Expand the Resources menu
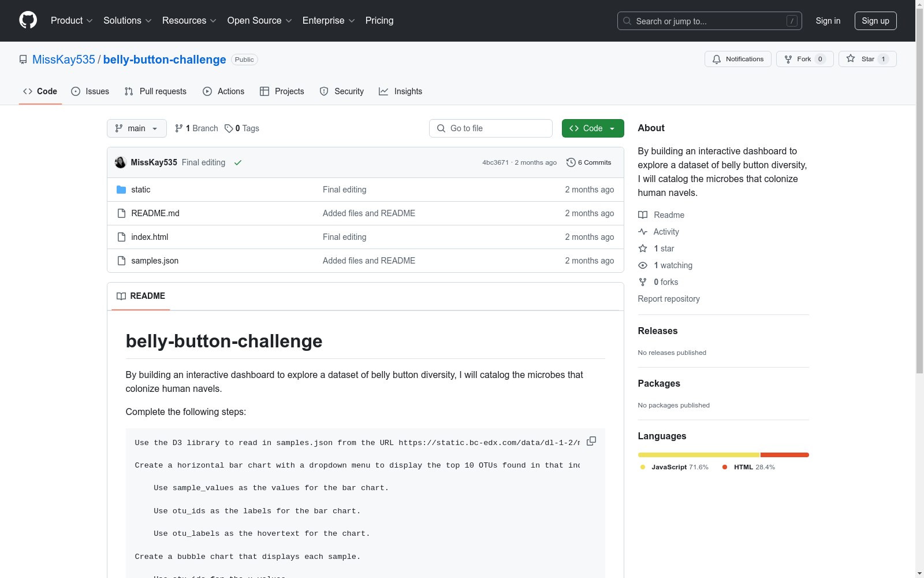 (189, 20)
